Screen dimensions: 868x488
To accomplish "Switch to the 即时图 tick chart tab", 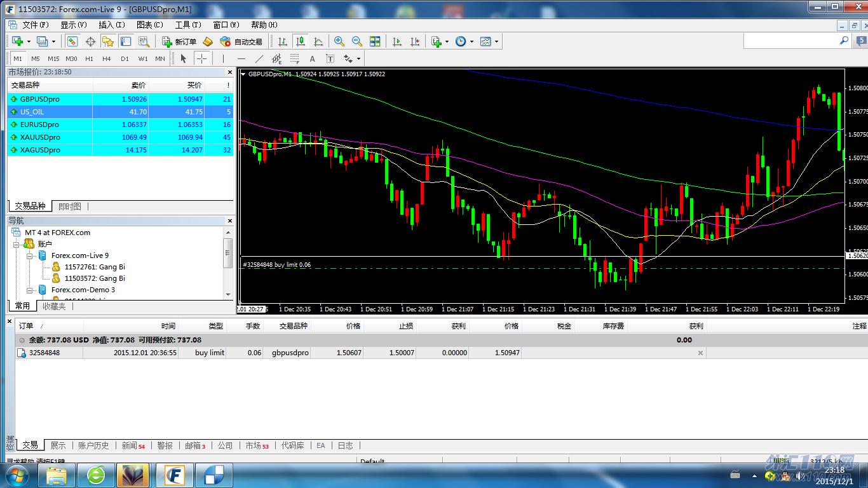I will (x=70, y=207).
